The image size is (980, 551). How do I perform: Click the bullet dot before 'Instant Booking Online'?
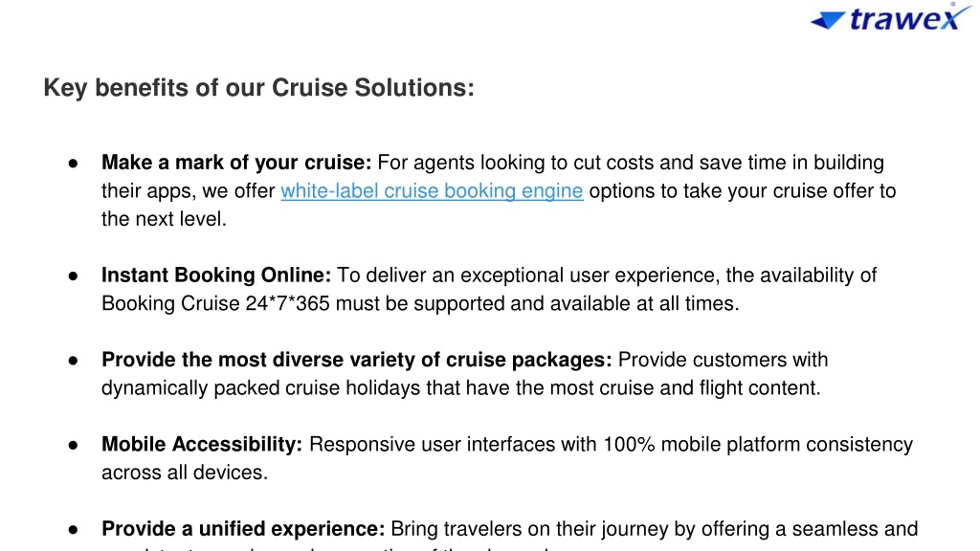pos(73,275)
